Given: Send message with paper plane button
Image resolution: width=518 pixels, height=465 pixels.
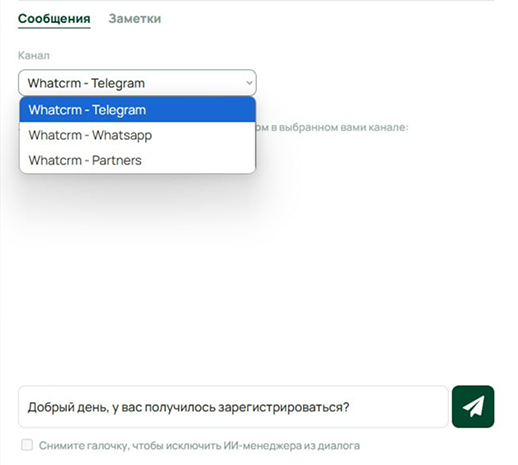Looking at the screenshot, I should point(473,407).
